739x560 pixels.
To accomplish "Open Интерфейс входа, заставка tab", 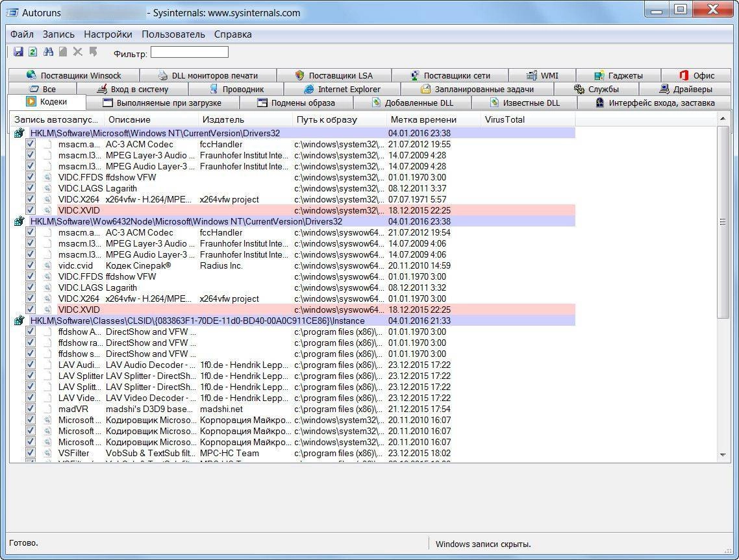I will 654,103.
